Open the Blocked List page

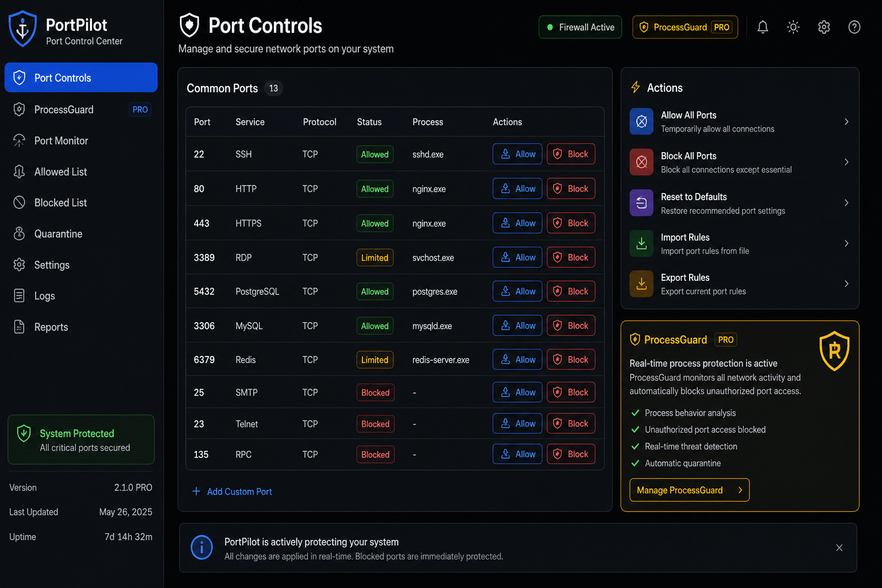click(x=81, y=203)
